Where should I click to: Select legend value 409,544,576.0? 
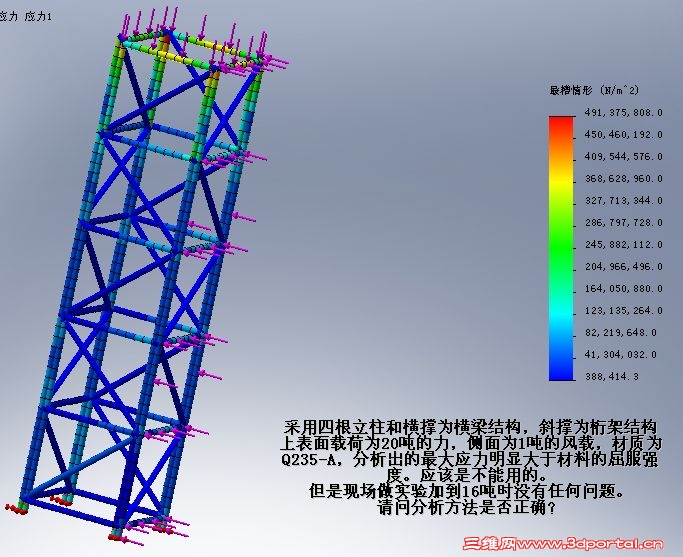point(623,156)
